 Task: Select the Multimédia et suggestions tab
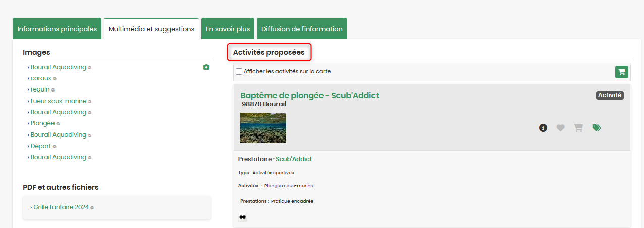[x=151, y=29]
